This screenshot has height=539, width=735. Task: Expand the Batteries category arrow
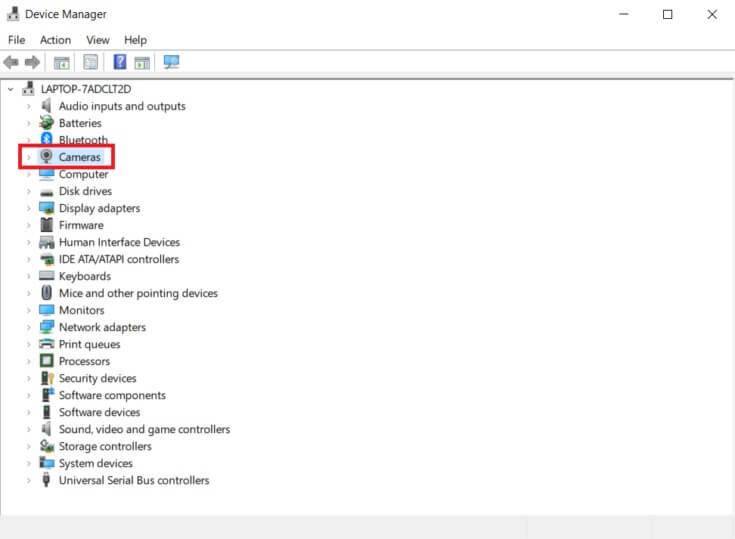[x=29, y=123]
